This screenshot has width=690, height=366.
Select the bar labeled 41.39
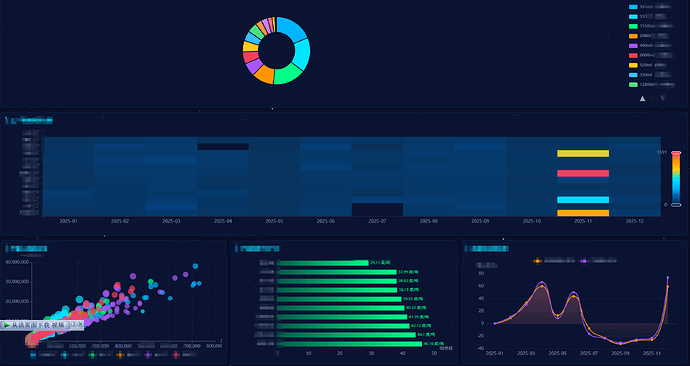pyautogui.click(x=342, y=317)
